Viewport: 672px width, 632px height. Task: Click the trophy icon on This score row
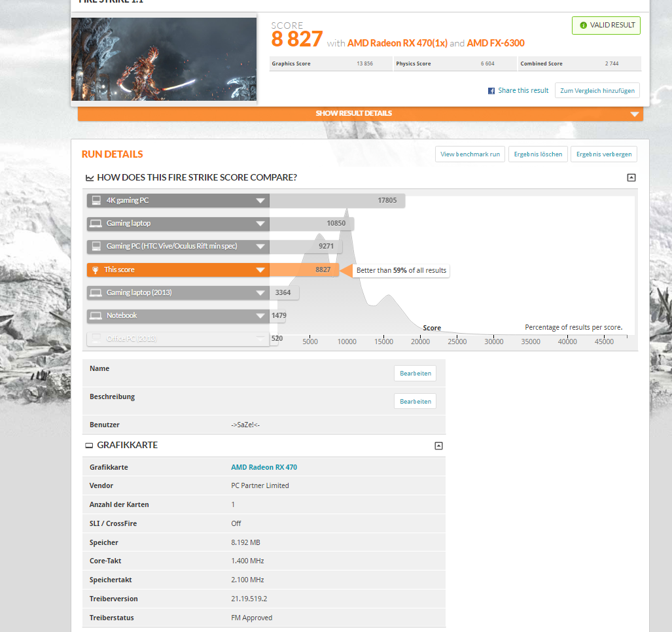pos(95,270)
